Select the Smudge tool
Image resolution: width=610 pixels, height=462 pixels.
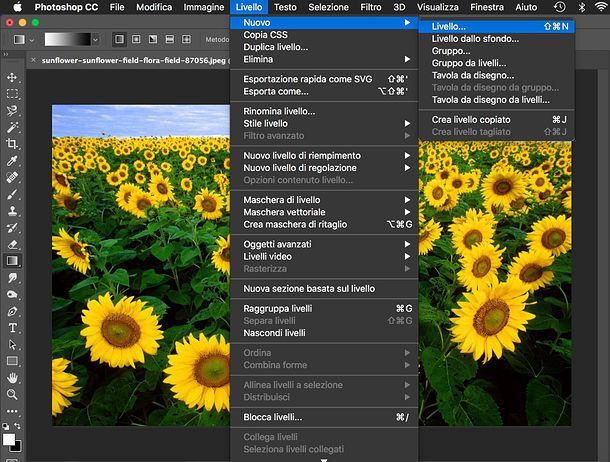pos(12,278)
